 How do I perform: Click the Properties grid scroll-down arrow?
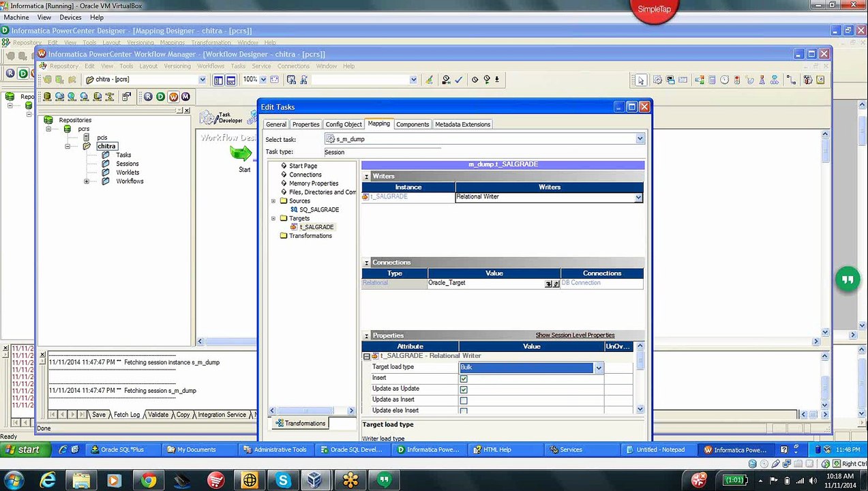coord(640,409)
